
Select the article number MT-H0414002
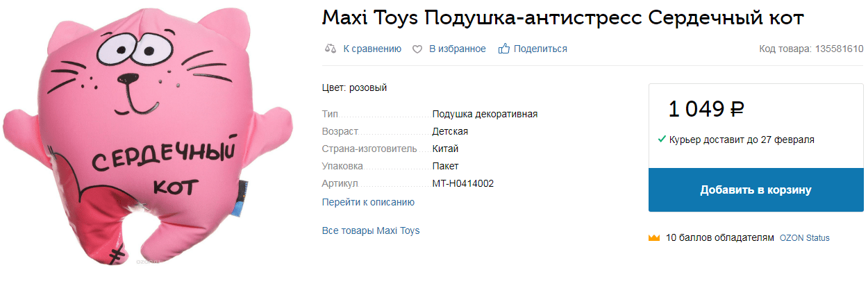[463, 184]
